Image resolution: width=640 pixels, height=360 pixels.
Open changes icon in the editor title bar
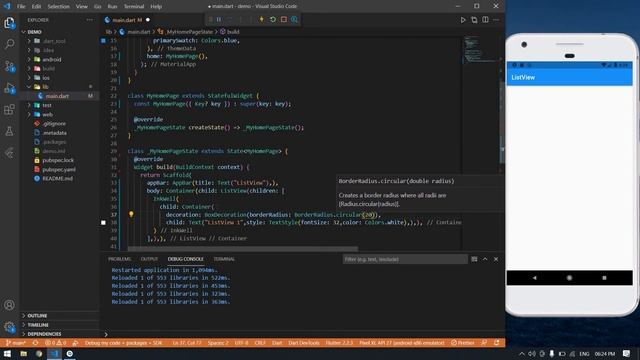pyautogui.click(x=474, y=20)
